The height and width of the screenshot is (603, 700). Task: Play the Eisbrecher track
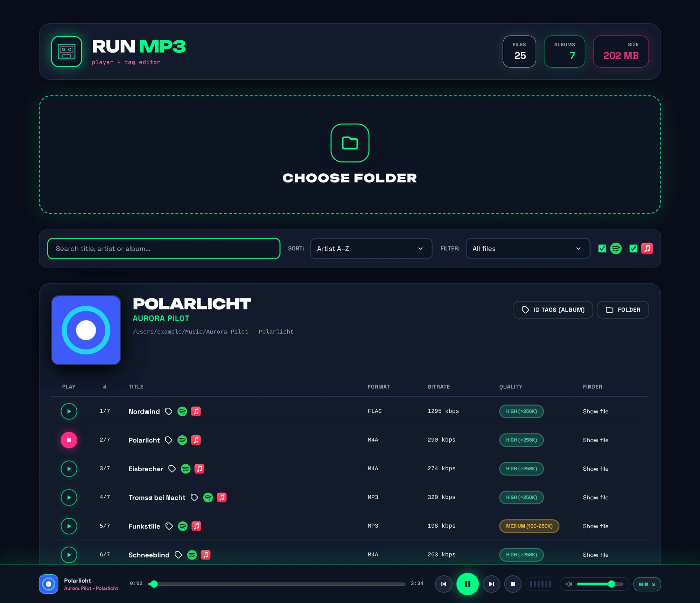coord(69,469)
